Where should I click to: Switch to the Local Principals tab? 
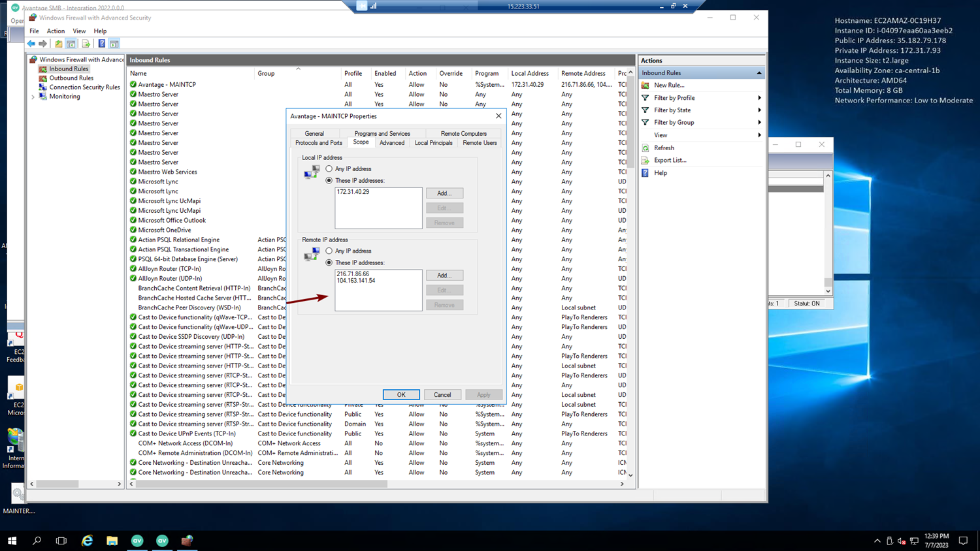coord(434,143)
